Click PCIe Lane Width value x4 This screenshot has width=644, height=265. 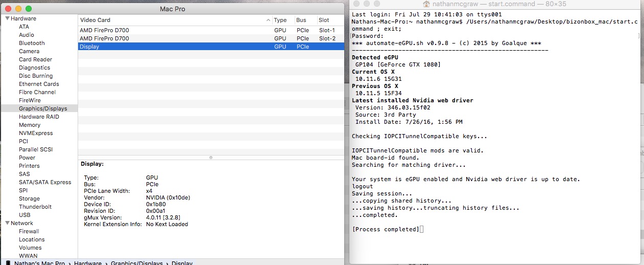point(149,191)
